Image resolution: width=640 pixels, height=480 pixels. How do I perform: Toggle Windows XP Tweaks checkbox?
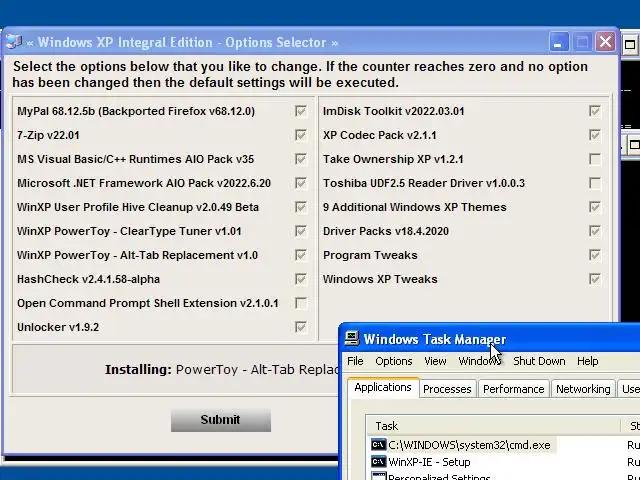pyautogui.click(x=595, y=279)
